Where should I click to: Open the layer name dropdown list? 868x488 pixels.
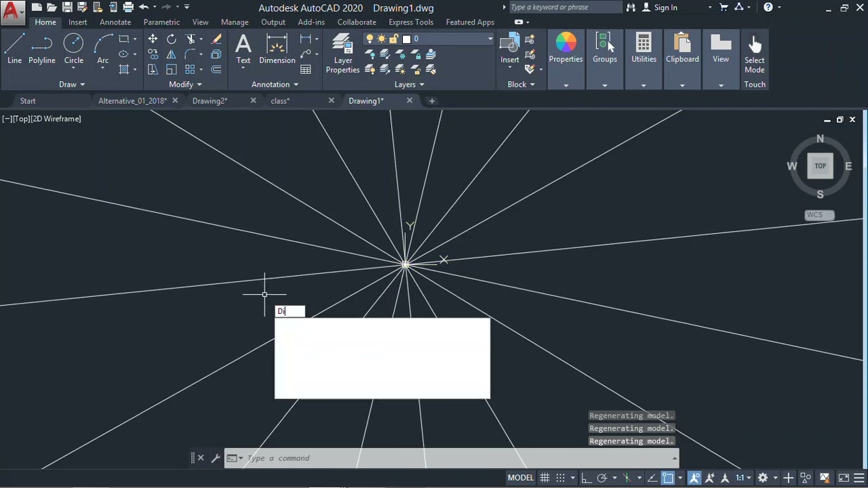pyautogui.click(x=490, y=39)
